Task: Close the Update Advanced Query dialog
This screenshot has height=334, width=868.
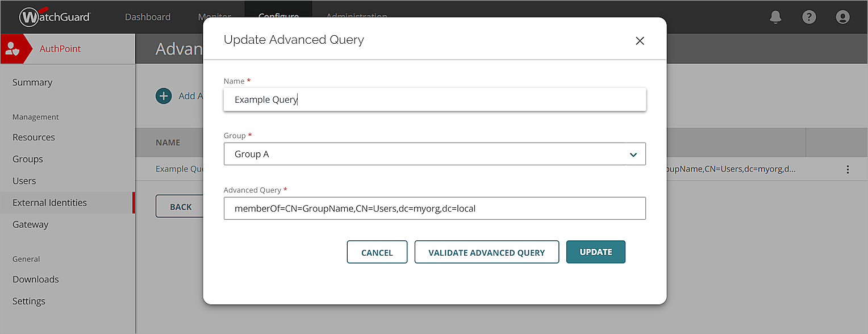Action: [x=640, y=41]
